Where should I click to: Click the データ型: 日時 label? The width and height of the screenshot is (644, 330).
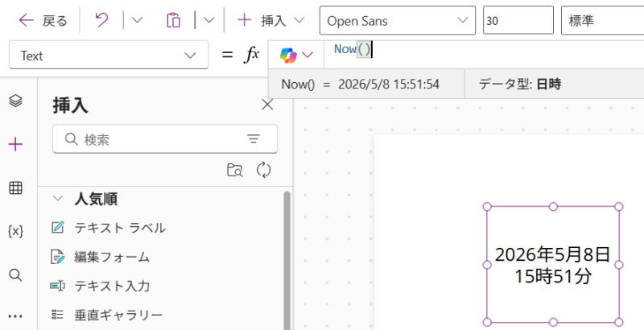pos(519,85)
